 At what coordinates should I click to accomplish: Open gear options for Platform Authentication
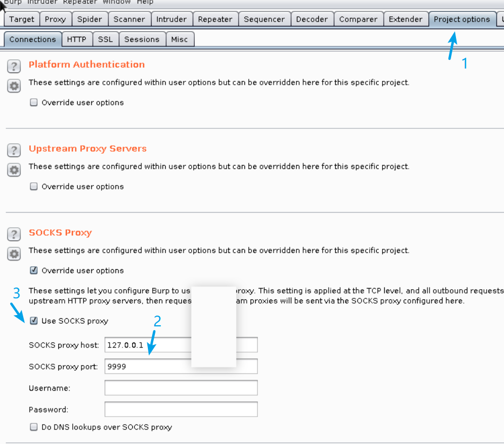(14, 86)
